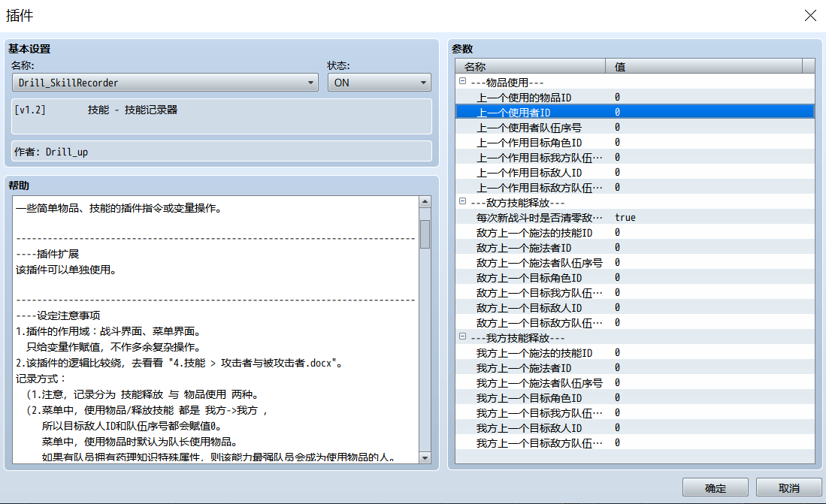Click the 值 column header in parameters
The width and height of the screenshot is (826, 504).
point(703,66)
